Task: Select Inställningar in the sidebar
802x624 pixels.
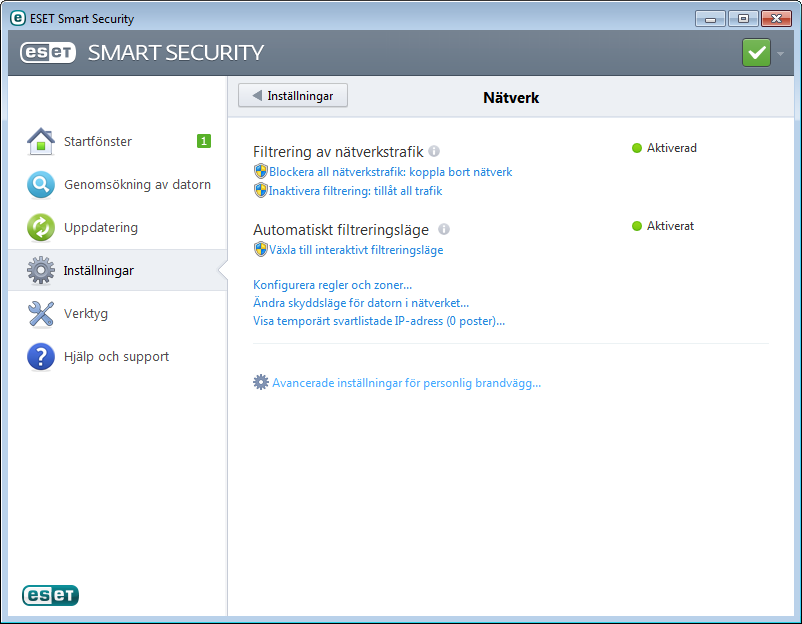Action: (118, 270)
